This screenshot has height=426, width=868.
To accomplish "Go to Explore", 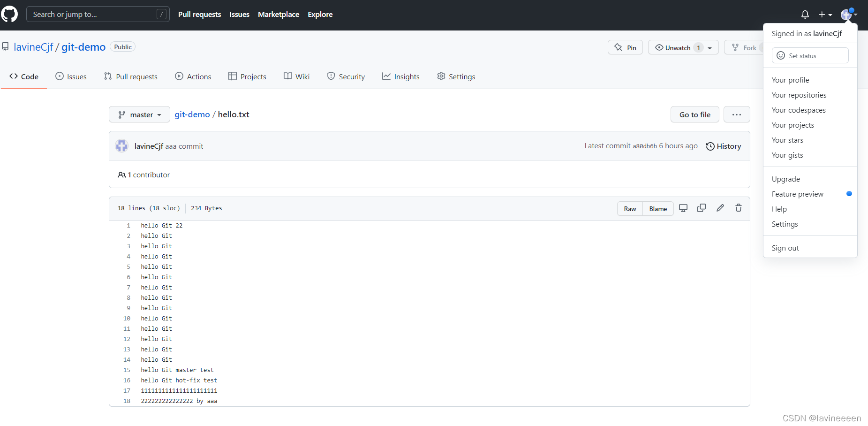I will click(320, 15).
